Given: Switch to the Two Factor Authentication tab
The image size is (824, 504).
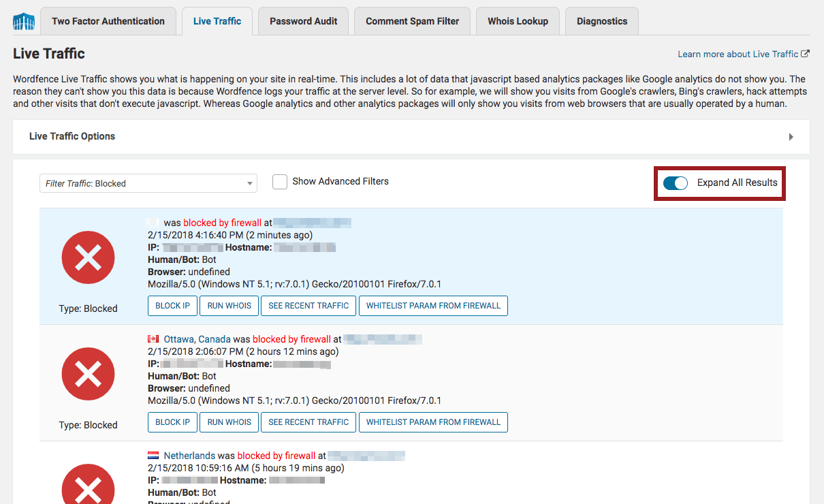Looking at the screenshot, I should click(108, 21).
